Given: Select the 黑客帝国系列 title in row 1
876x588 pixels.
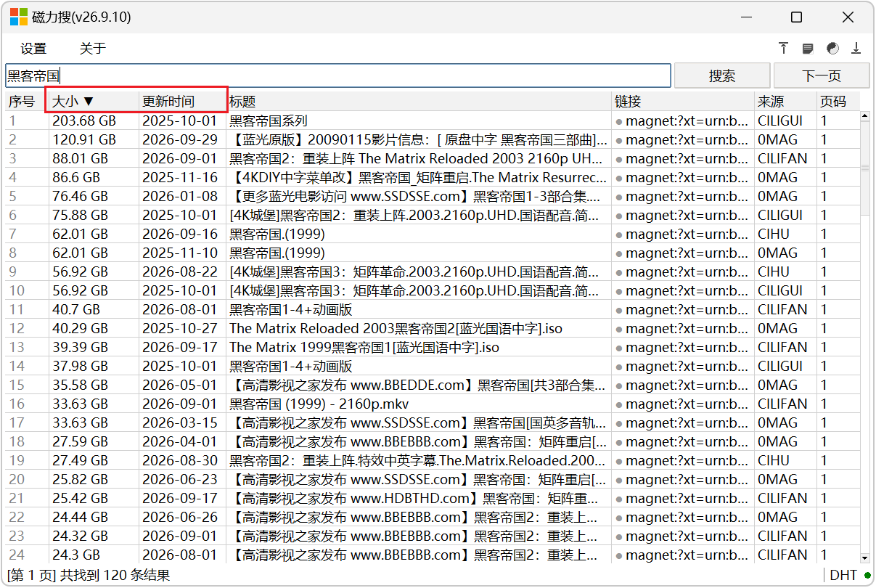Looking at the screenshot, I should [269, 121].
